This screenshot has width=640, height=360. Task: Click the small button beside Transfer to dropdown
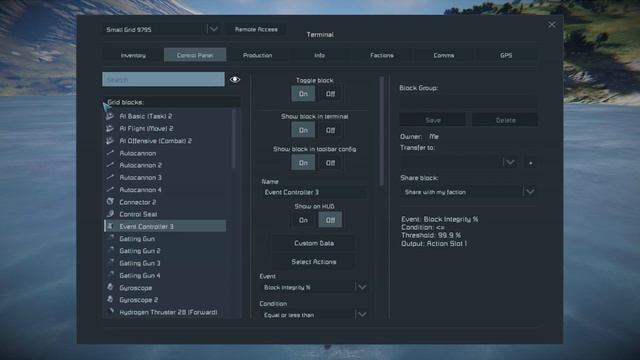pyautogui.click(x=531, y=163)
